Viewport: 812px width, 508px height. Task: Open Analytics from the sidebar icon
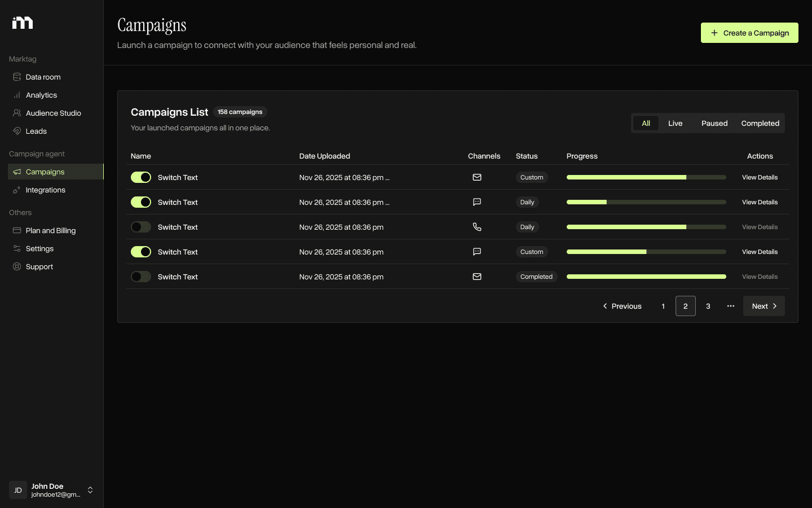[17, 95]
